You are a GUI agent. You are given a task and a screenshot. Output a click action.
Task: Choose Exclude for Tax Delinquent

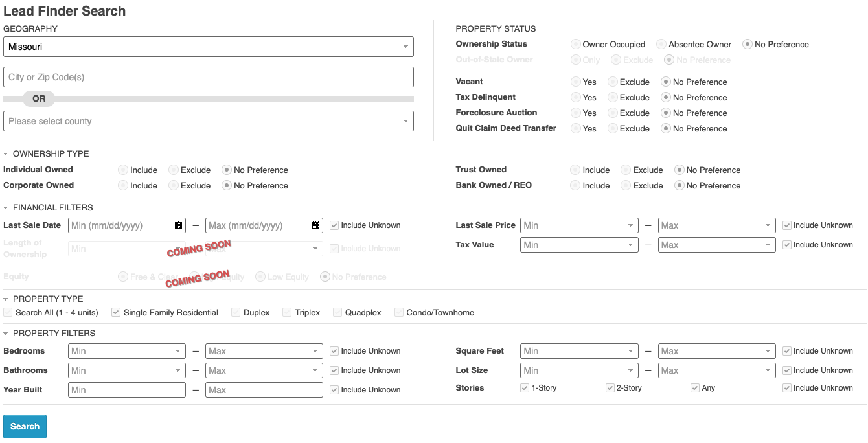613,97
